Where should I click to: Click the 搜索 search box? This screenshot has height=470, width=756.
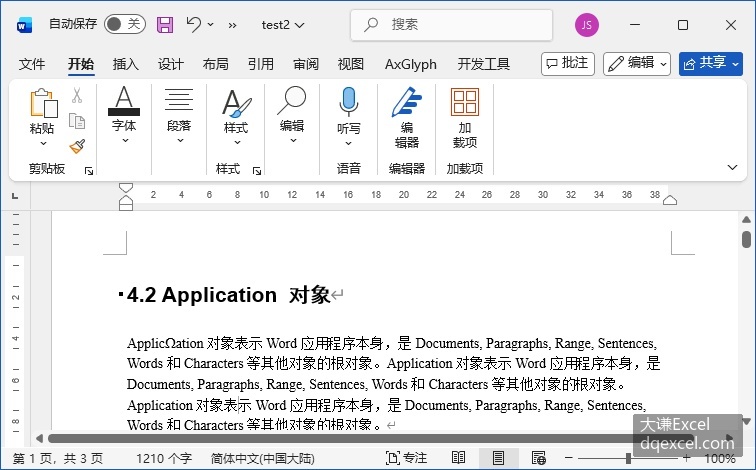[x=451, y=25]
